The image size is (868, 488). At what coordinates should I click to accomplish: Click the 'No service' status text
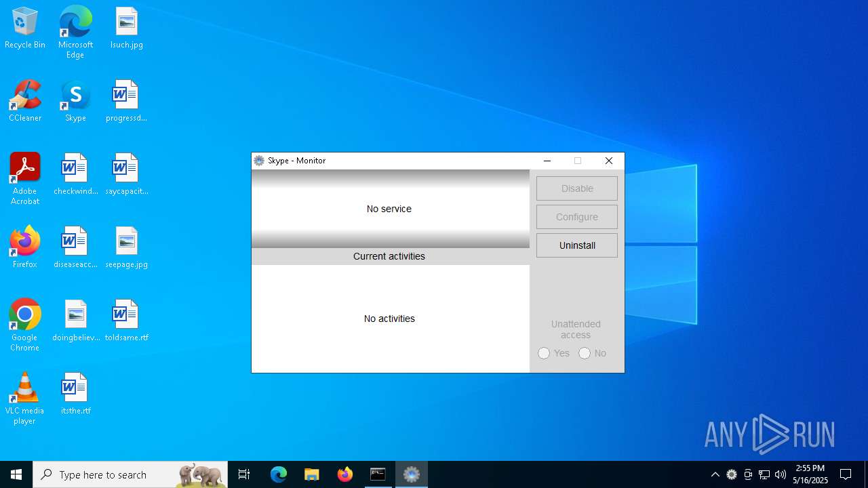389,209
